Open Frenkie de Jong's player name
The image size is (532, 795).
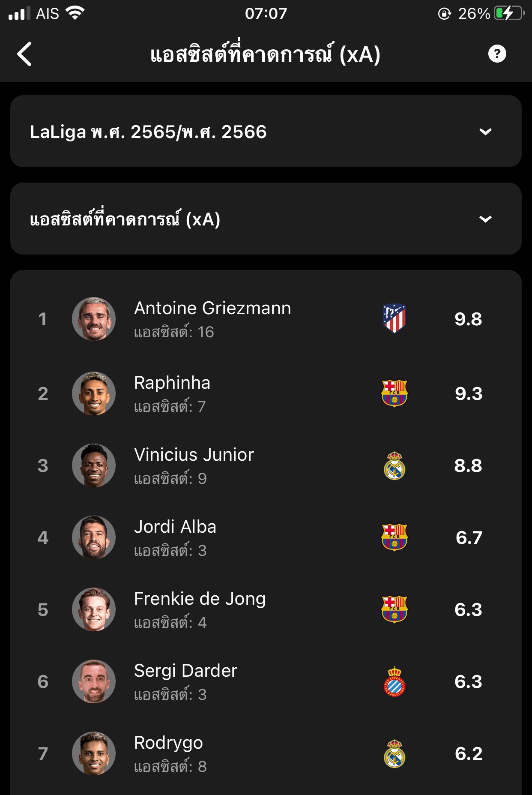coord(200,599)
